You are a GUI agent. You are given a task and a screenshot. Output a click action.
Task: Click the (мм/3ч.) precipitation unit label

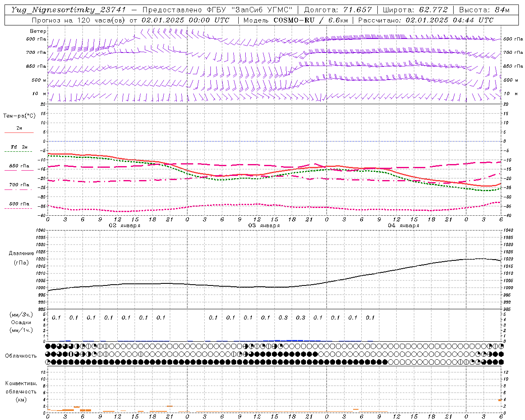[x=21, y=315]
